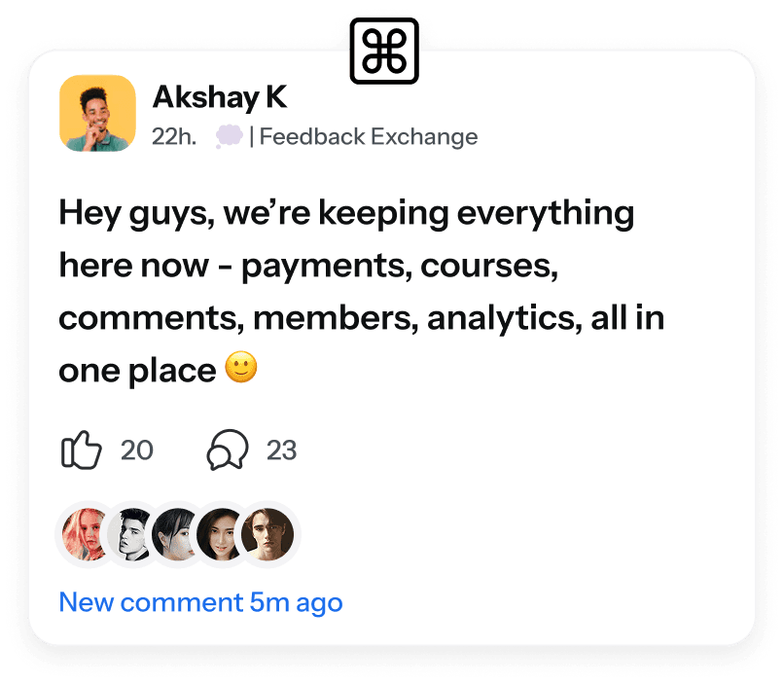Click the command key icon at top

tap(384, 51)
